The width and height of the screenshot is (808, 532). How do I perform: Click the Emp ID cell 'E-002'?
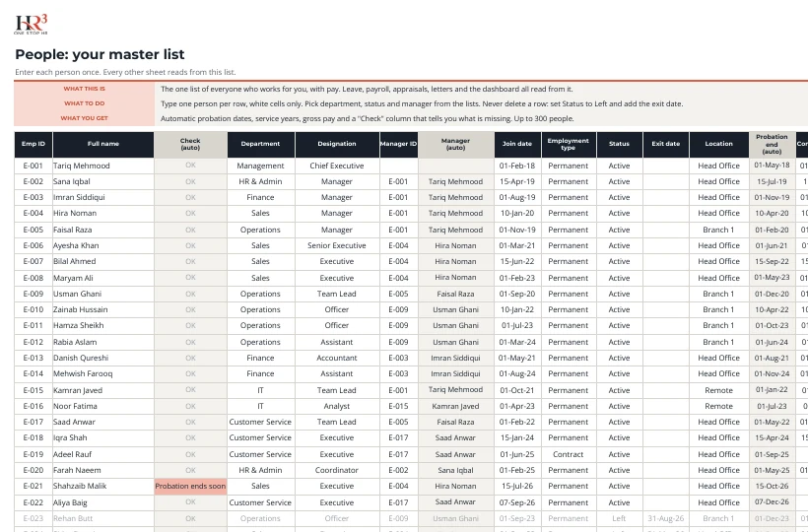point(33,182)
